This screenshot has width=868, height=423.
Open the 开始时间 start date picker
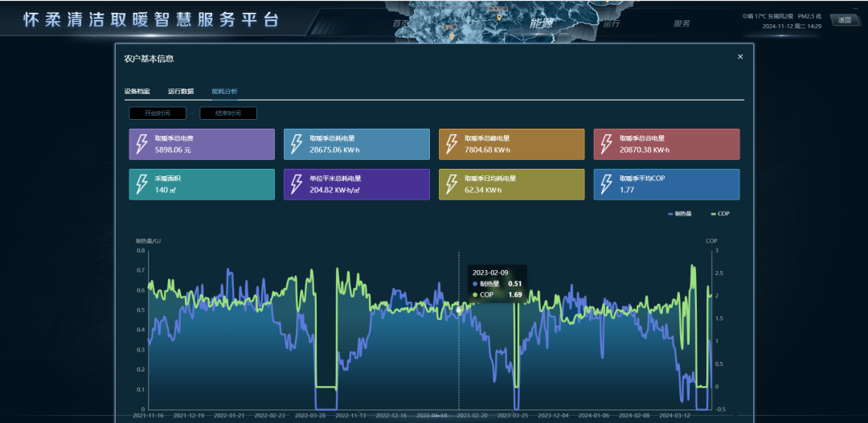(x=158, y=113)
